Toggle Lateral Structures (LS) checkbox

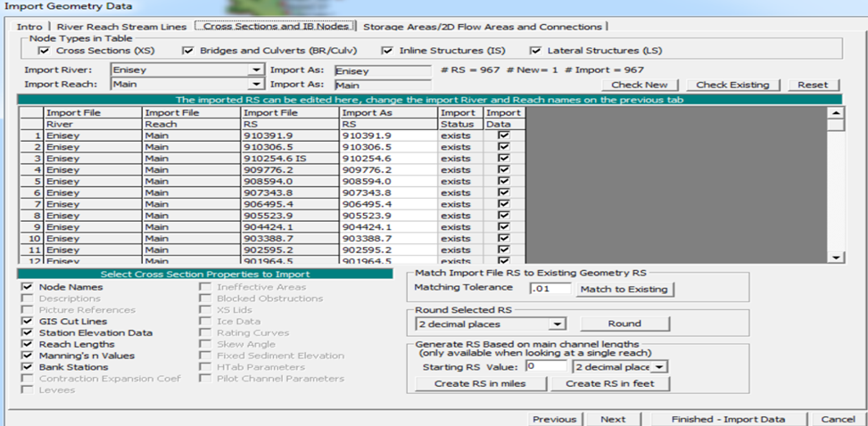(535, 52)
